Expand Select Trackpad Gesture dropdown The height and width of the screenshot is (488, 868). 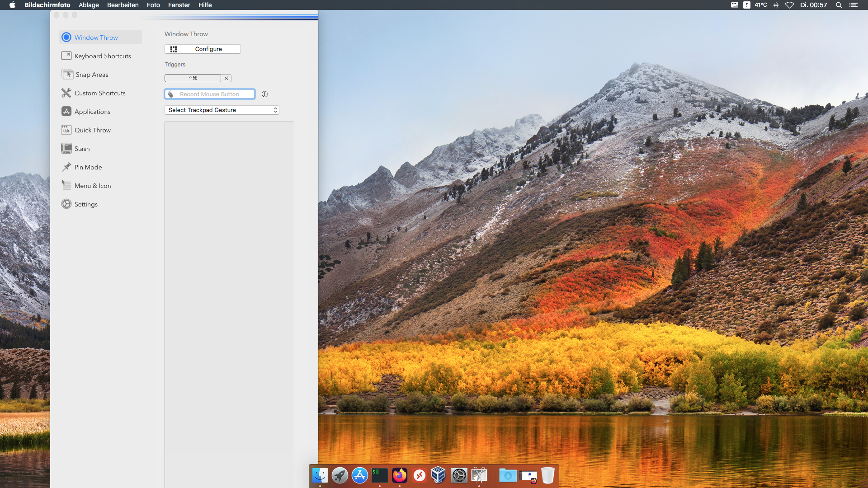coord(222,110)
